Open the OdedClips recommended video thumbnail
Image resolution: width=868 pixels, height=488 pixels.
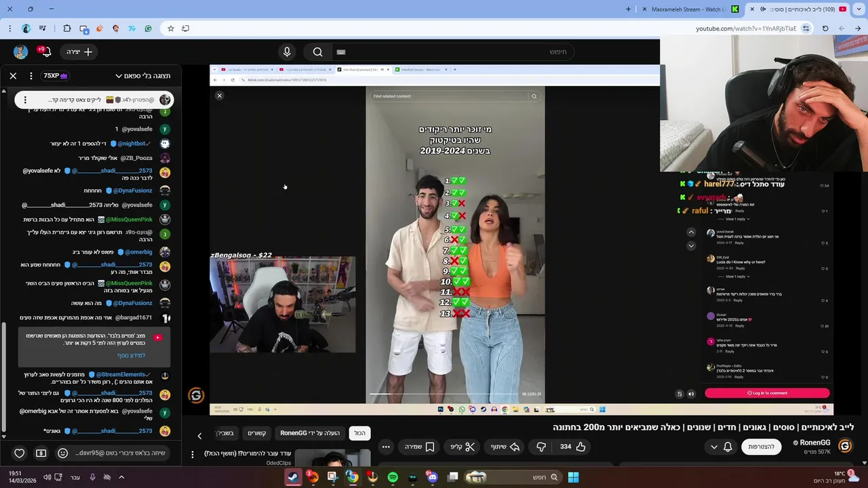332,459
